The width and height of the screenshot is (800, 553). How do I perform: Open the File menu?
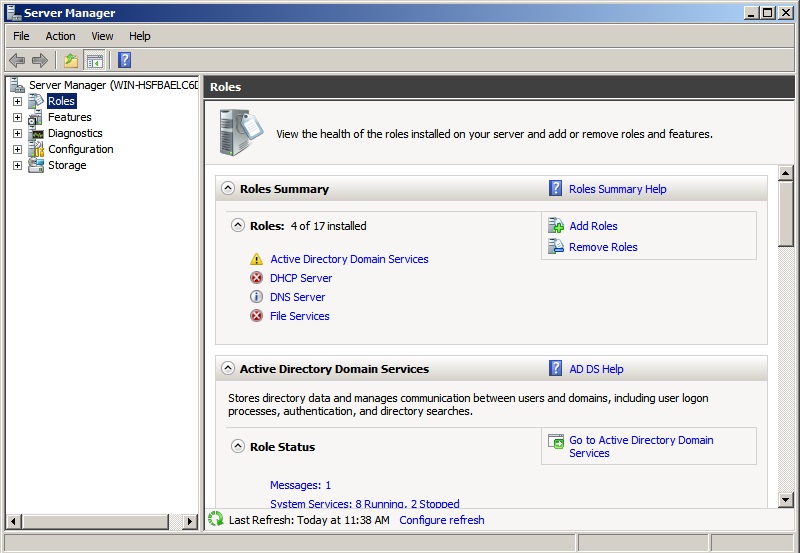[x=21, y=36]
